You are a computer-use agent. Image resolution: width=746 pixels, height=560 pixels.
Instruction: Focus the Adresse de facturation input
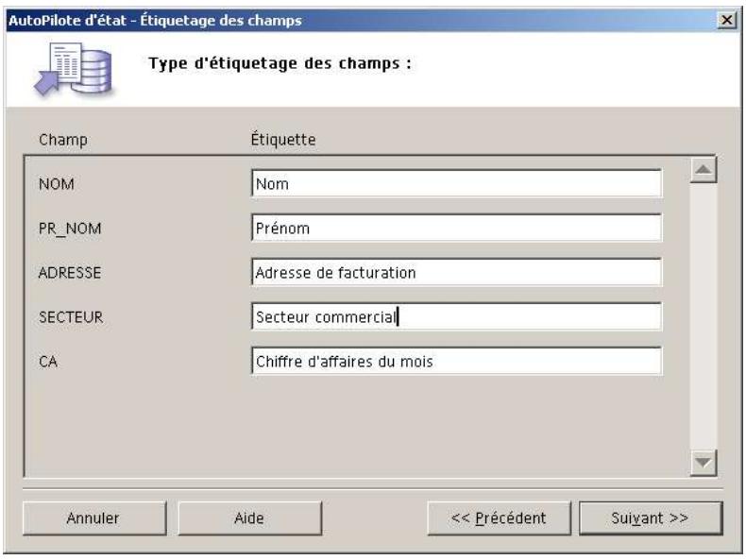[x=456, y=273]
